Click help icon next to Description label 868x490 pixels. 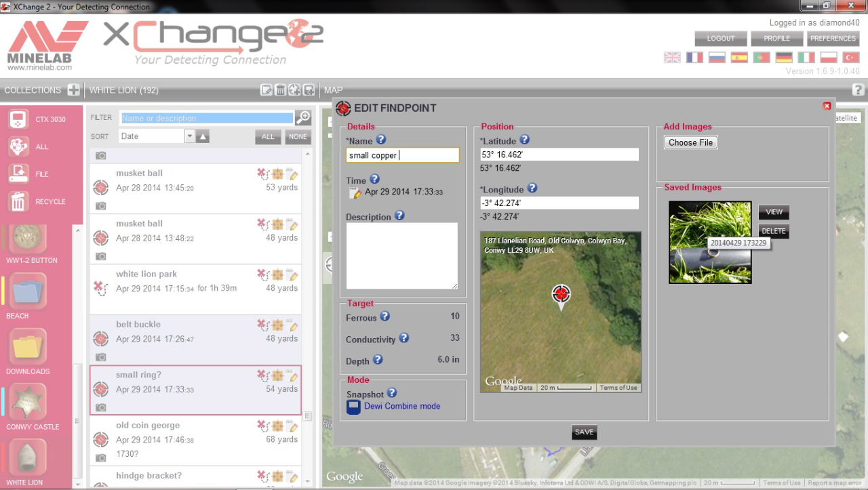399,216
